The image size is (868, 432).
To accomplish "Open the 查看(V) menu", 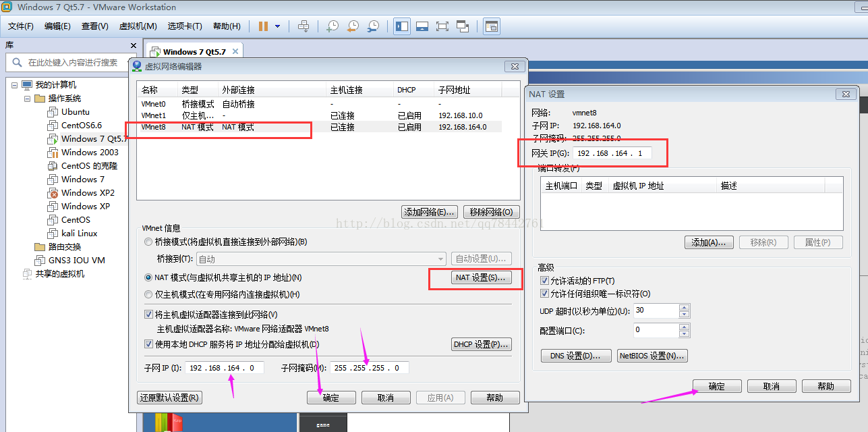I will click(95, 26).
